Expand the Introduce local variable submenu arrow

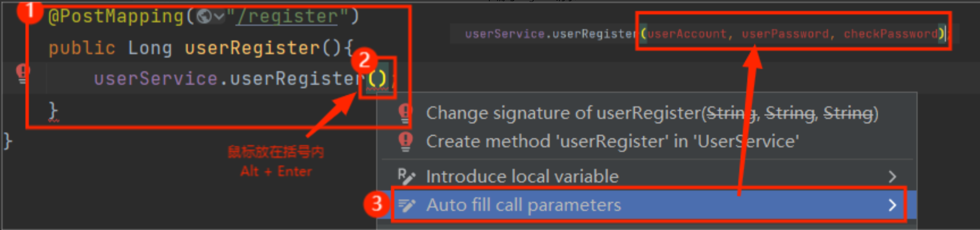pos(892,176)
